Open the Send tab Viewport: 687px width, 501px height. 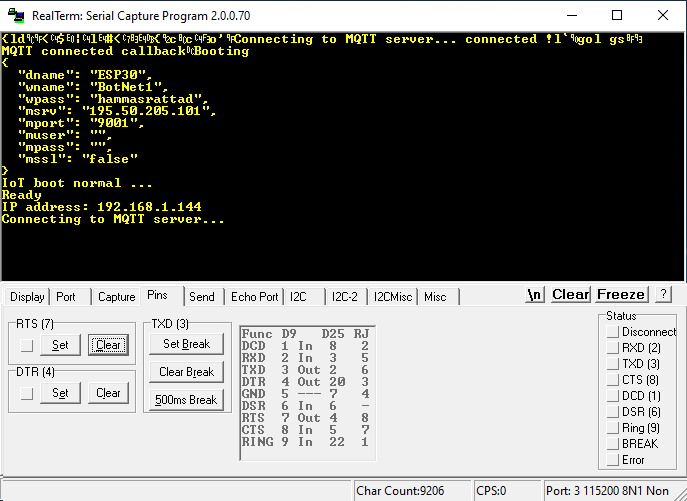pyautogui.click(x=201, y=297)
